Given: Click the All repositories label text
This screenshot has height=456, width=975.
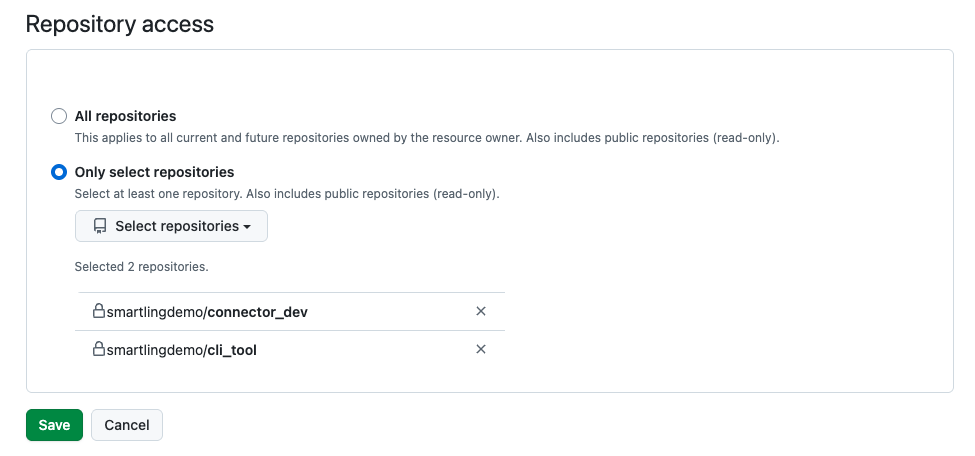Looking at the screenshot, I should 125,116.
